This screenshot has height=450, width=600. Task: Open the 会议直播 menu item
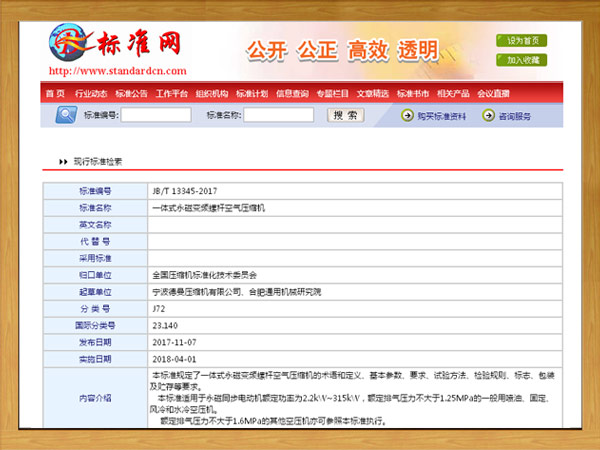tap(493, 93)
